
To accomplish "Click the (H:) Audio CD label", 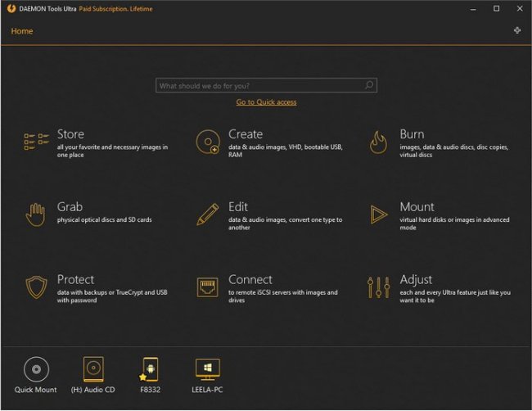I will (93, 390).
